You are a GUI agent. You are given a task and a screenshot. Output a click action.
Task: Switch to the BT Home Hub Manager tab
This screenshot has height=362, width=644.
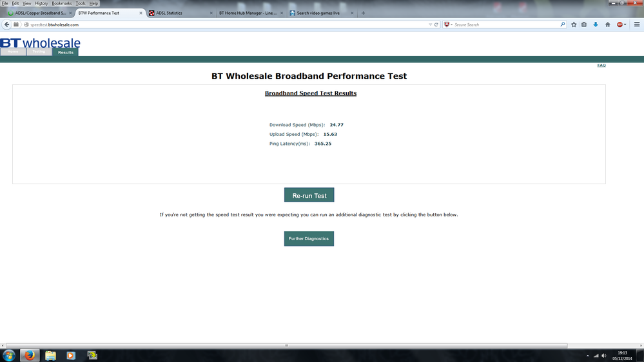[x=251, y=13]
